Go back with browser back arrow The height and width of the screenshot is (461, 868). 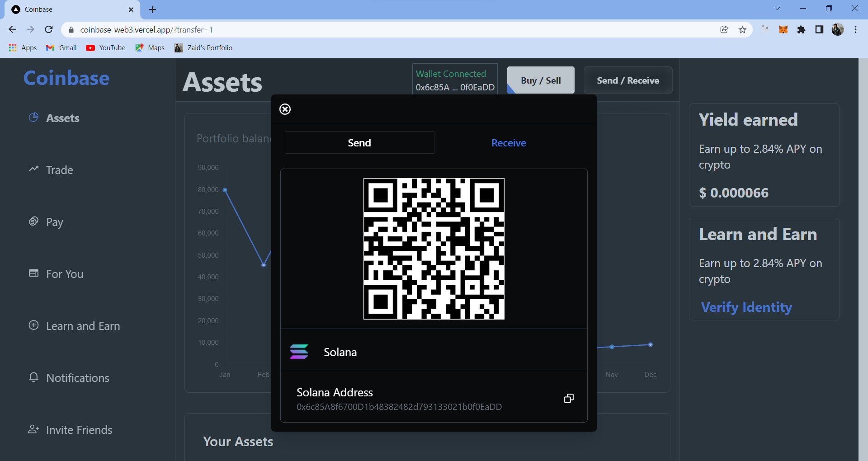click(12, 29)
